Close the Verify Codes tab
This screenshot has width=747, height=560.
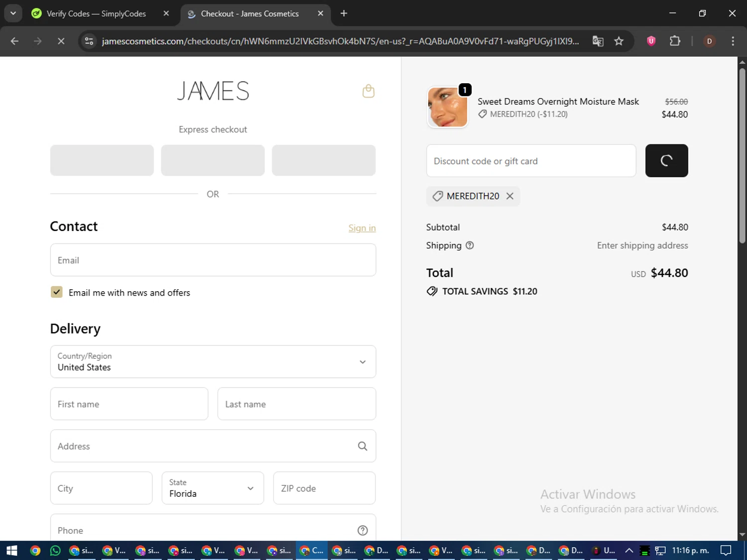tap(166, 13)
